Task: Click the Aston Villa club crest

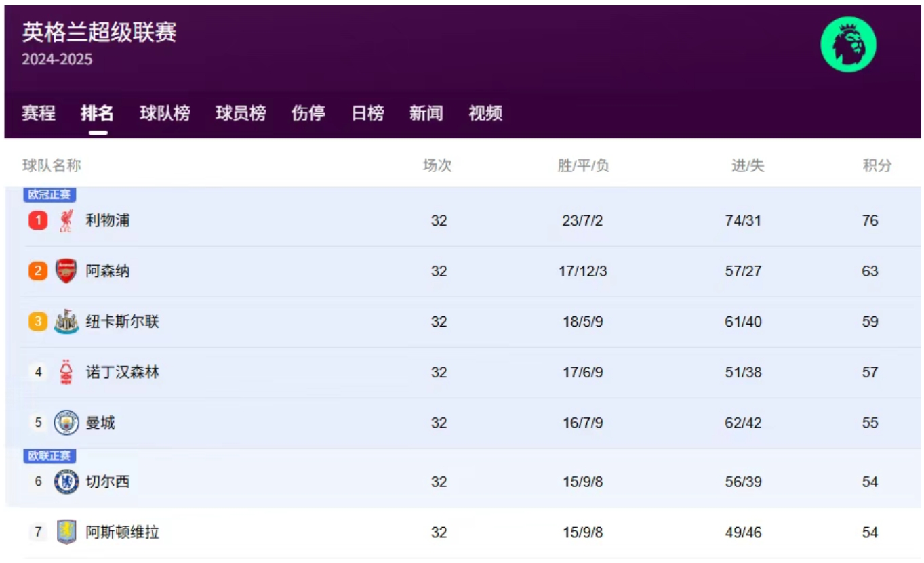Action: click(66, 533)
